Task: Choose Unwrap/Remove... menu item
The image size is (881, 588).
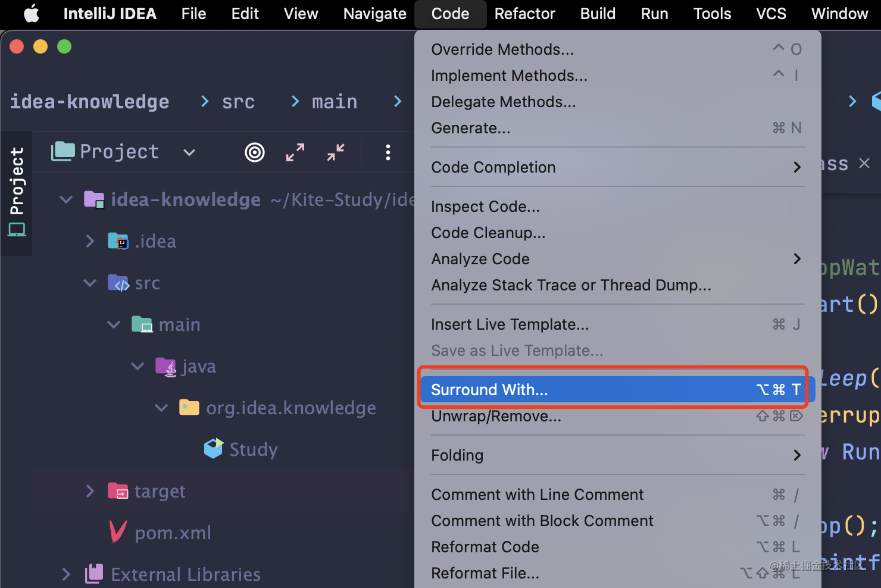Action: tap(617, 416)
